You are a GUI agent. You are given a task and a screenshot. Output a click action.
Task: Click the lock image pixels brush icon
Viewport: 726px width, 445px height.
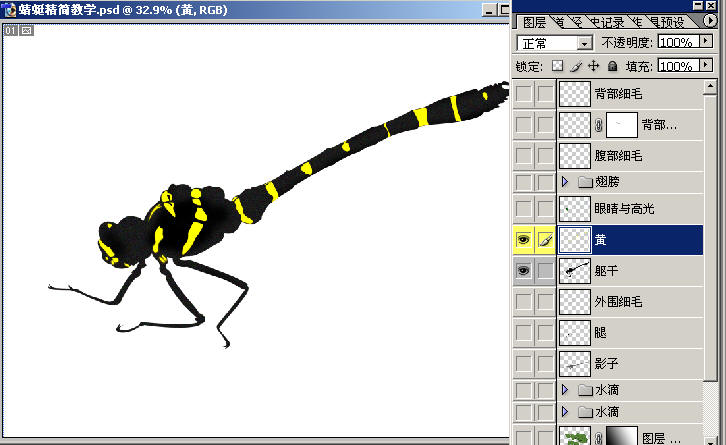click(x=576, y=66)
